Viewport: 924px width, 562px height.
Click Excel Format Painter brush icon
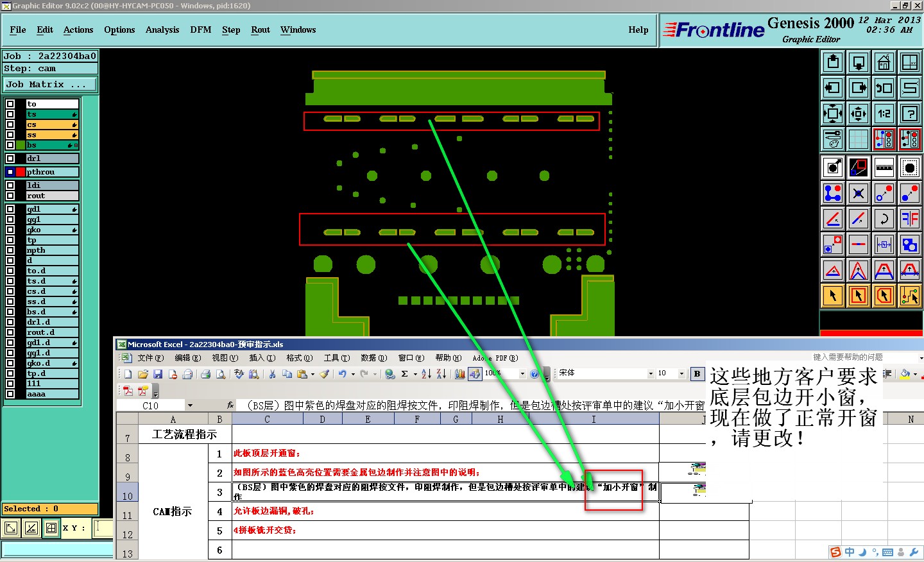tap(325, 374)
